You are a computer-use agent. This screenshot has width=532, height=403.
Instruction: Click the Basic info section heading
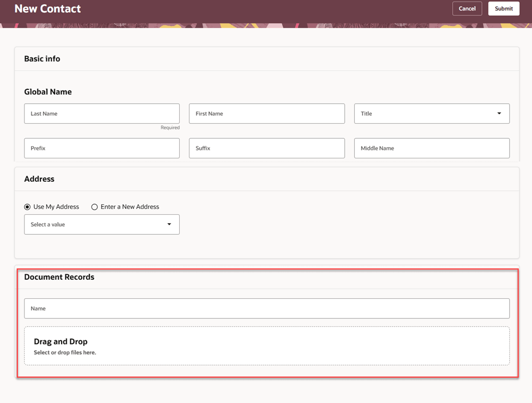coord(42,58)
